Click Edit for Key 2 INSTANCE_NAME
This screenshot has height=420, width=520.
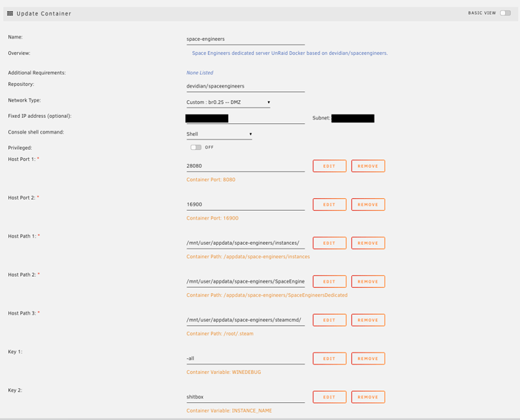click(329, 397)
